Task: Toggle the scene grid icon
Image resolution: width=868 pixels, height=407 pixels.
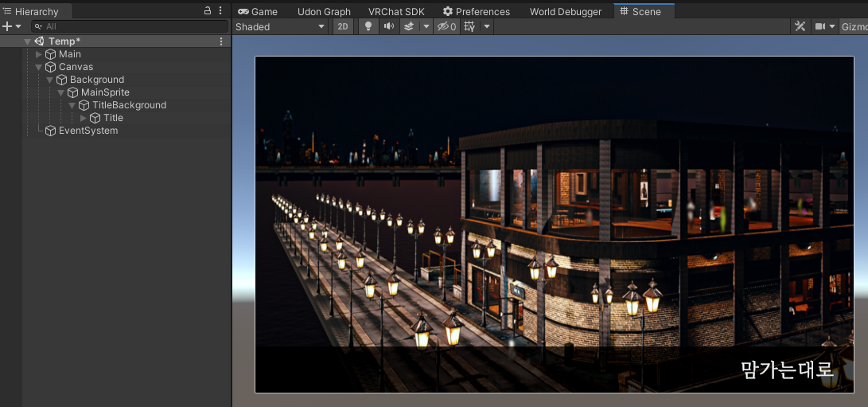Action: coord(469,26)
